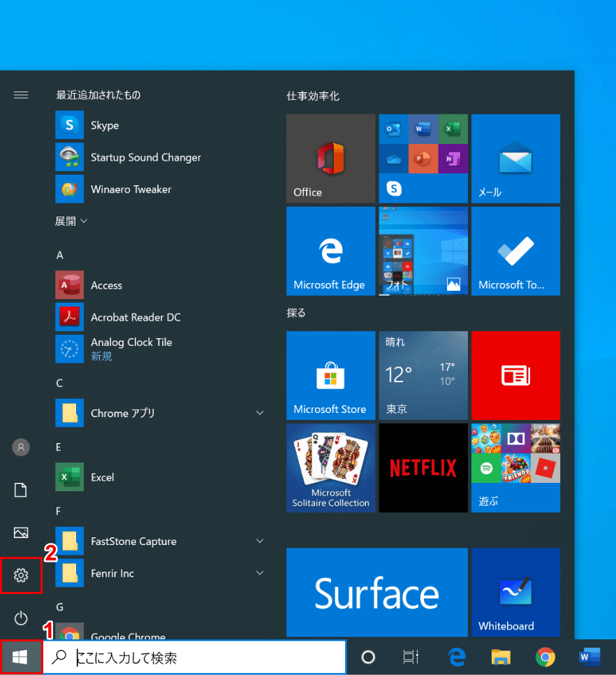Open OneDrive icon in Office apps tile
The image size is (616, 675).
point(394,159)
